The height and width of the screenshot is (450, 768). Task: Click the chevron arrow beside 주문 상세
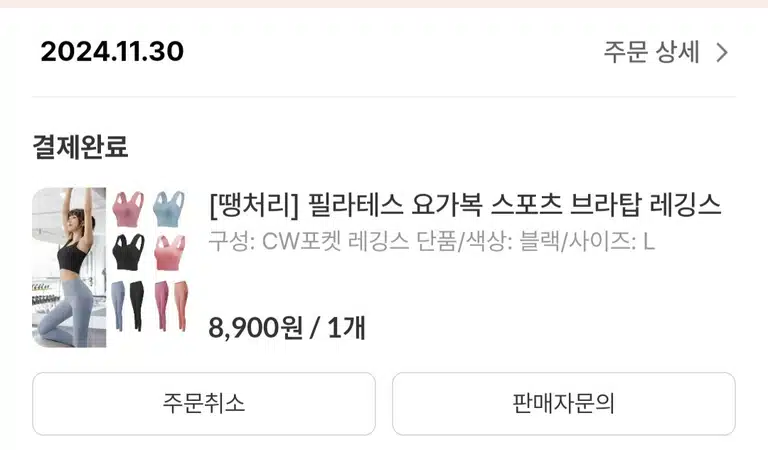point(722,52)
